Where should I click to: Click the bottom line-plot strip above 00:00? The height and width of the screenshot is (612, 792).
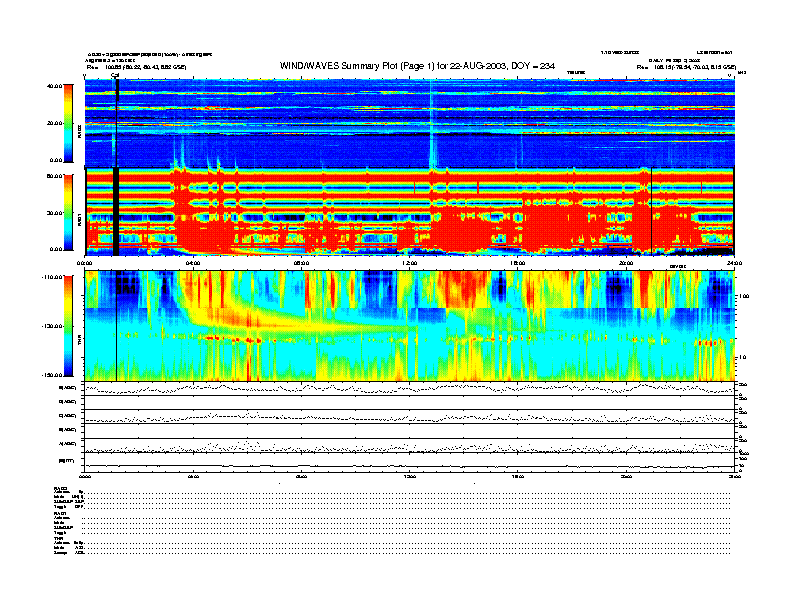(410, 463)
